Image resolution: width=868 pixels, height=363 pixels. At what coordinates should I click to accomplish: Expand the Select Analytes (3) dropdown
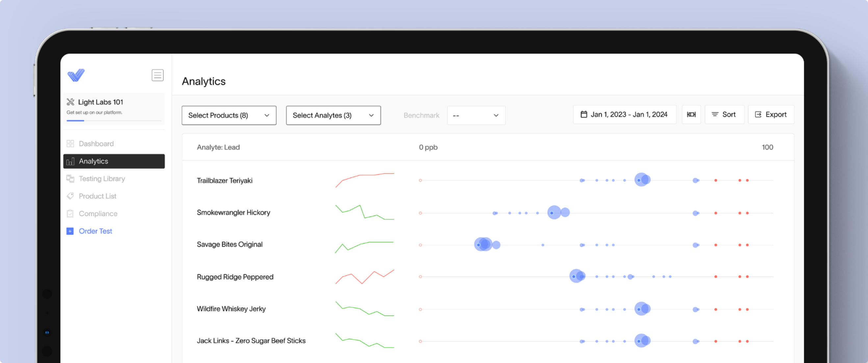(x=334, y=115)
